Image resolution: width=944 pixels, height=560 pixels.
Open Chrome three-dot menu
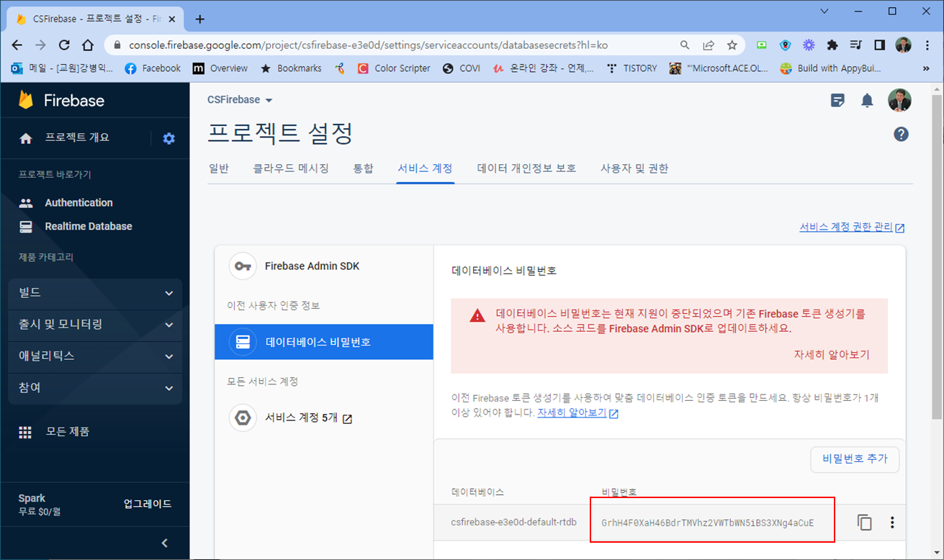927,45
